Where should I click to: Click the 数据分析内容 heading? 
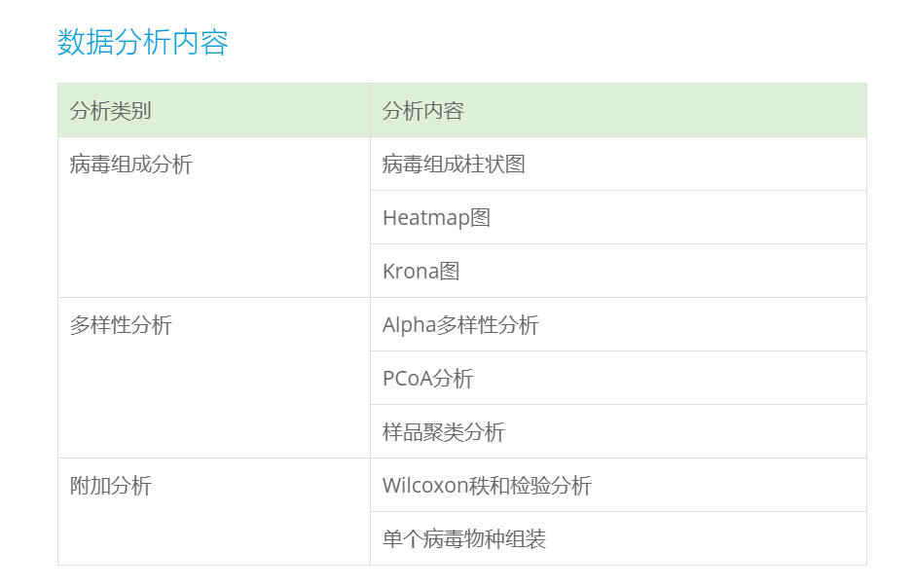point(143,43)
